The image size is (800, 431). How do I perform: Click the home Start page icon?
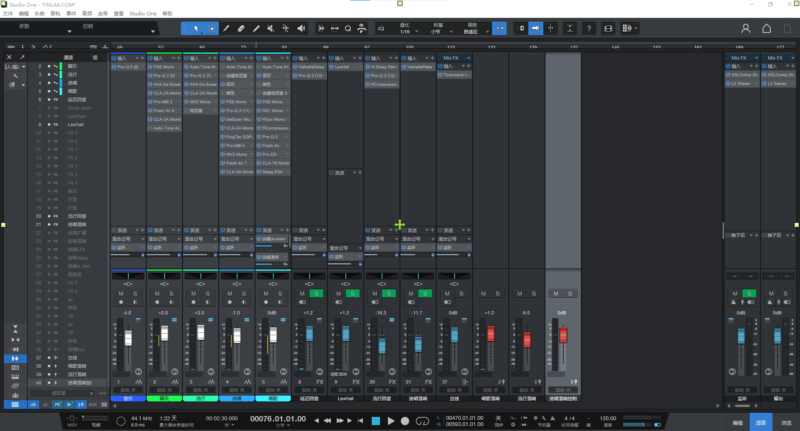pos(767,29)
